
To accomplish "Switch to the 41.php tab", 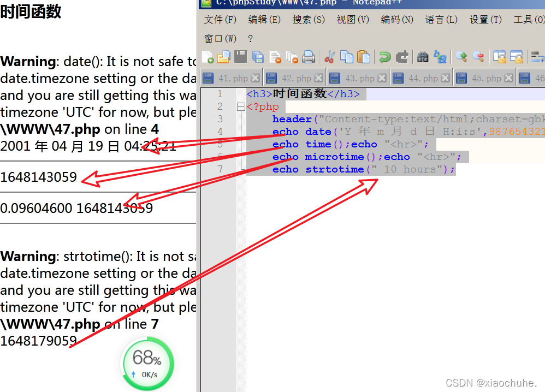I will 231,78.
